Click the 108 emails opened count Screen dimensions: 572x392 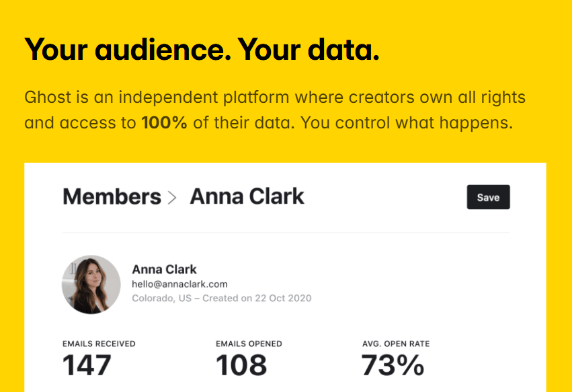click(241, 365)
